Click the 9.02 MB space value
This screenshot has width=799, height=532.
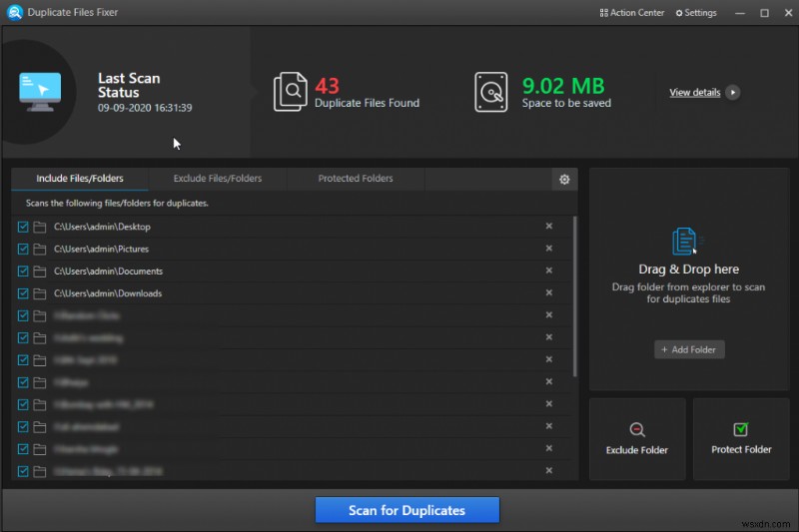[x=563, y=86]
